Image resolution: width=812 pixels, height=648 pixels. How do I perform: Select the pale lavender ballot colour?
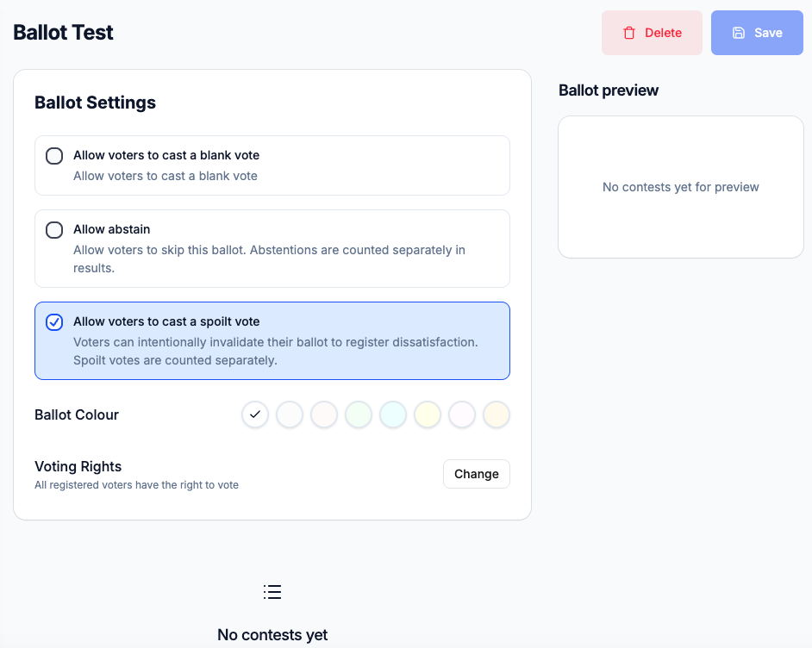click(x=462, y=414)
